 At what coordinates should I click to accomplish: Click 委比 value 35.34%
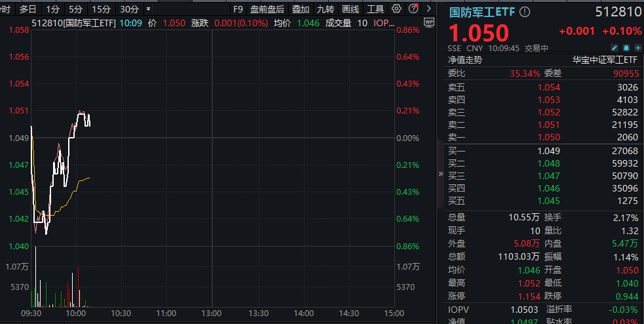(x=525, y=73)
